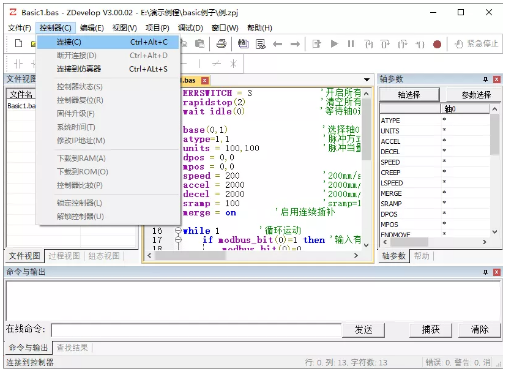The image size is (511, 373).
Task: Open the editor tab list dropdown arrow
Action: pyautogui.click(x=367, y=80)
